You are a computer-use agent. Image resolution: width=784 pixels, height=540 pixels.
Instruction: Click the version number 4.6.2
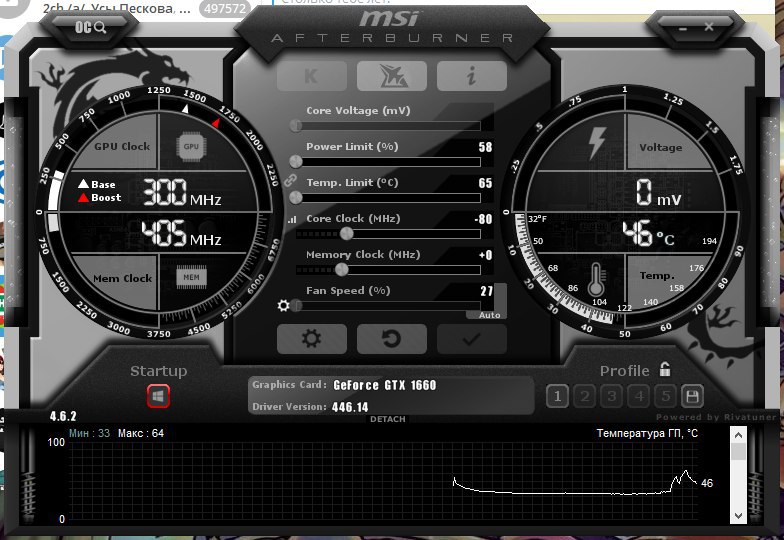(x=63, y=416)
